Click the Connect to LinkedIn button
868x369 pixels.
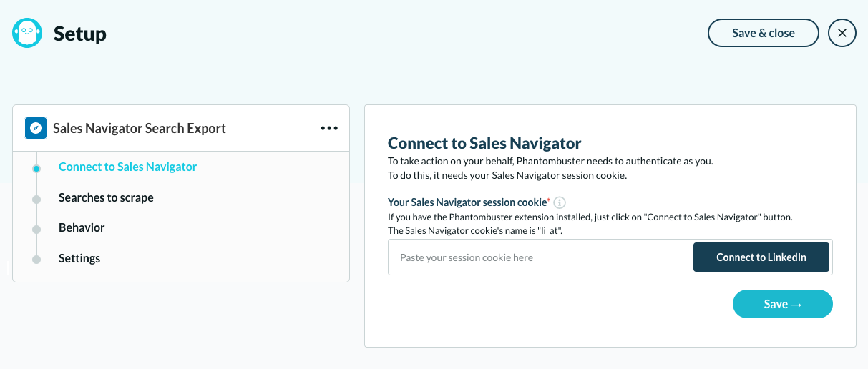coord(761,257)
